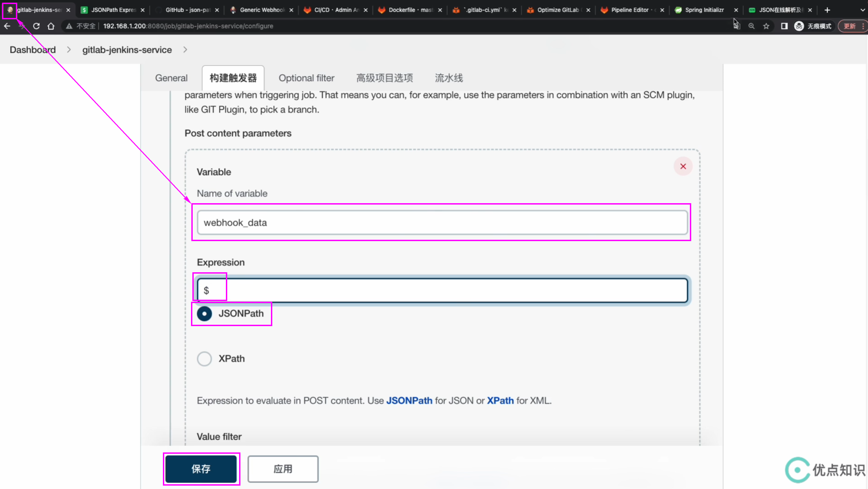Switch to the 流水线 tab
Viewport: 868px width, 489px height.
pos(449,78)
